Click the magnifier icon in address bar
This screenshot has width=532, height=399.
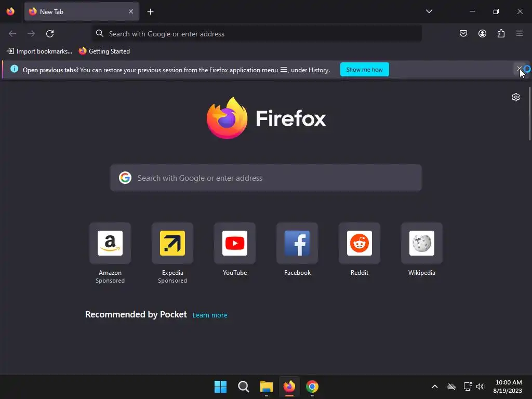[99, 33]
